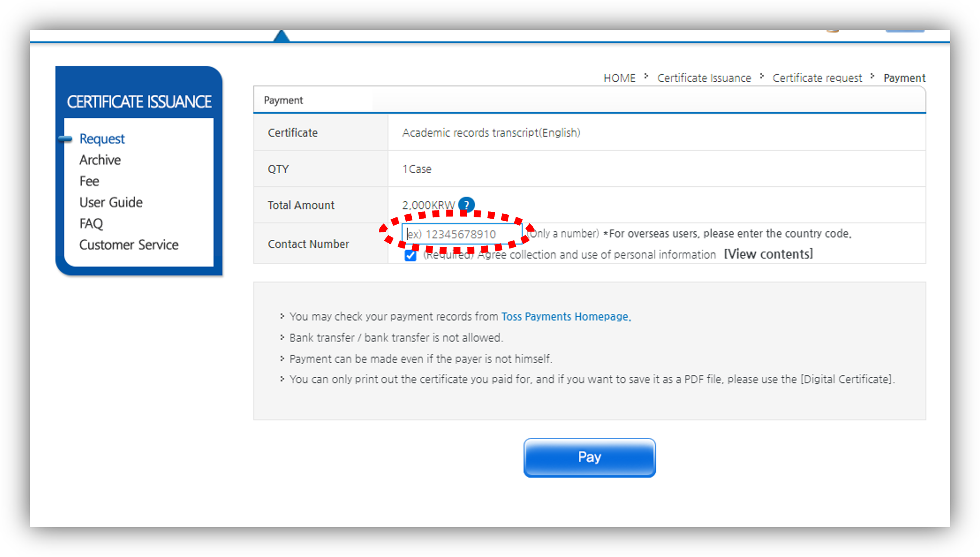Click the HOME breadcrumb link
Image resolution: width=980 pixels, height=557 pixels.
click(x=619, y=78)
